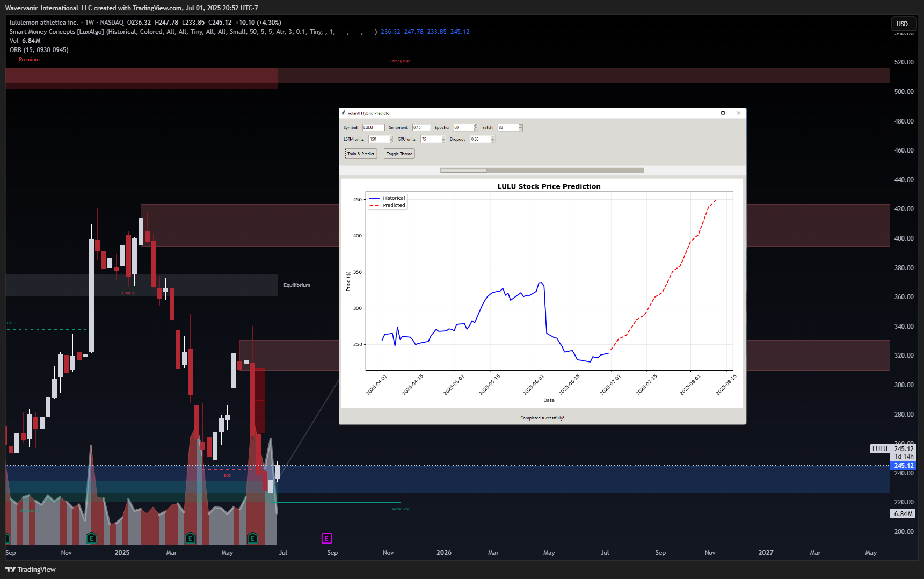The image size is (924, 579).
Task: Close the VolanX Hybrid Predictor window
Action: [x=738, y=113]
